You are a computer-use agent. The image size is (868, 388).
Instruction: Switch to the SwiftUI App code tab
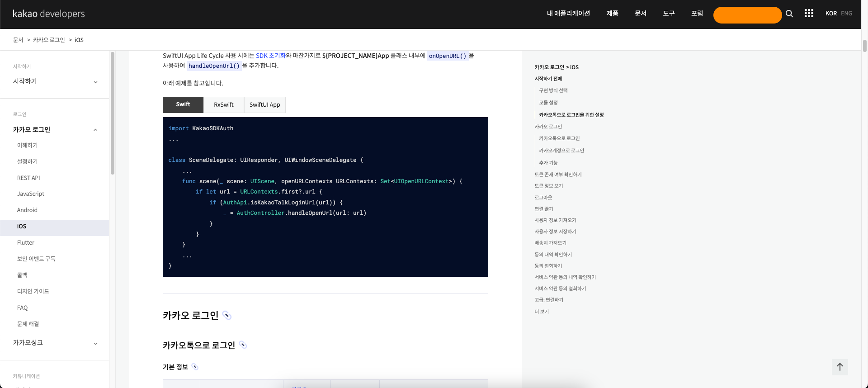pos(265,104)
